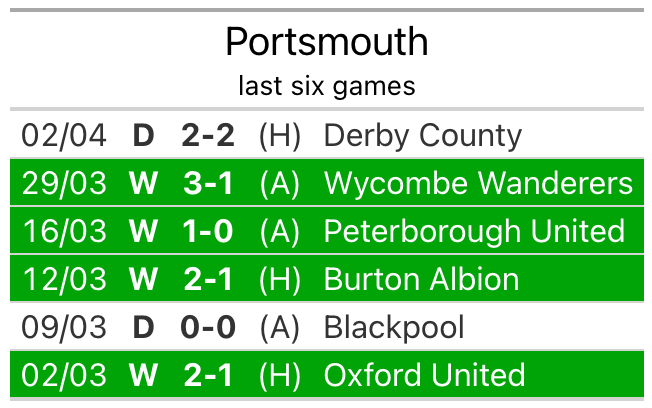
Task: Open the Burton Albion result
Action: [x=327, y=278]
